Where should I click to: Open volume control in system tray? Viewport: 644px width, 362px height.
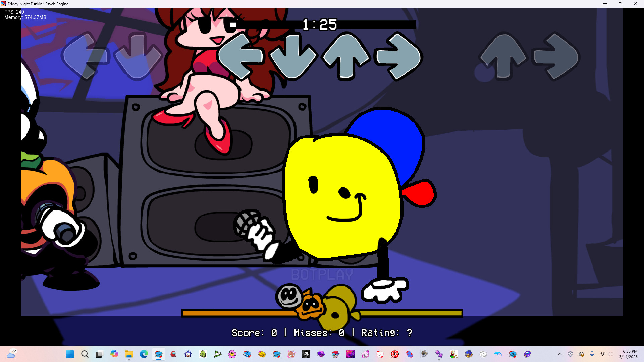(610, 354)
